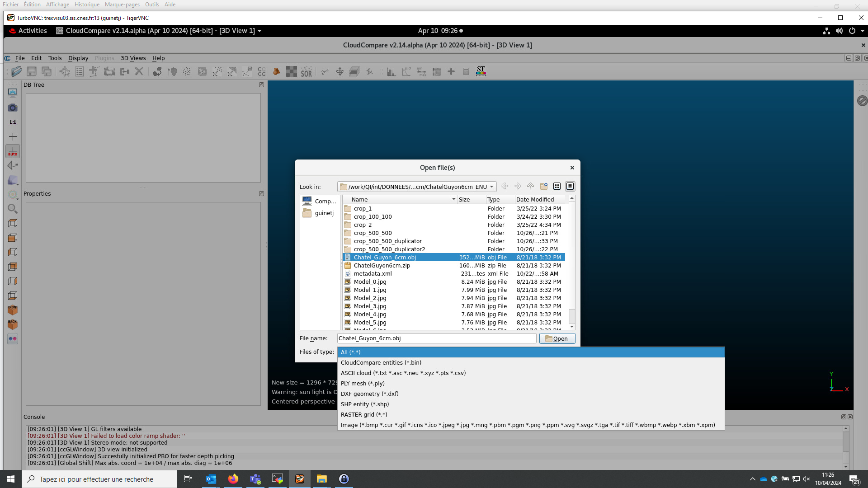The image size is (868, 488).
Task: Expand the Look in path dropdown
Action: click(491, 187)
